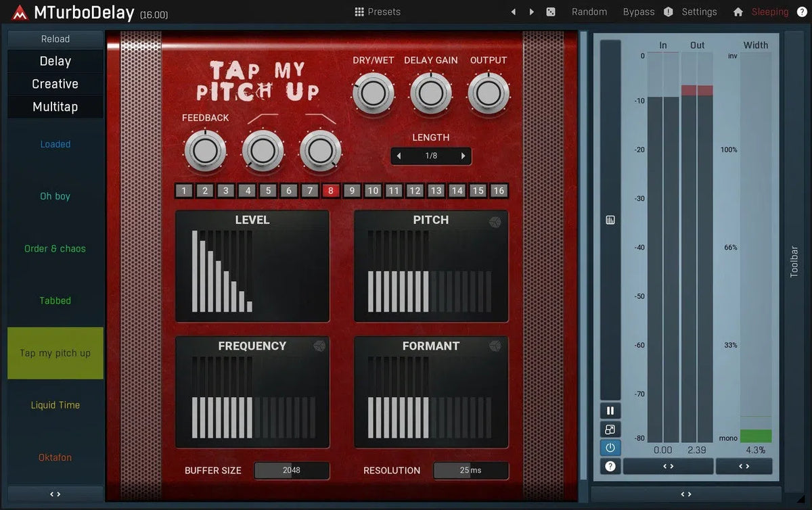Click the home icon in the top bar

tap(738, 11)
